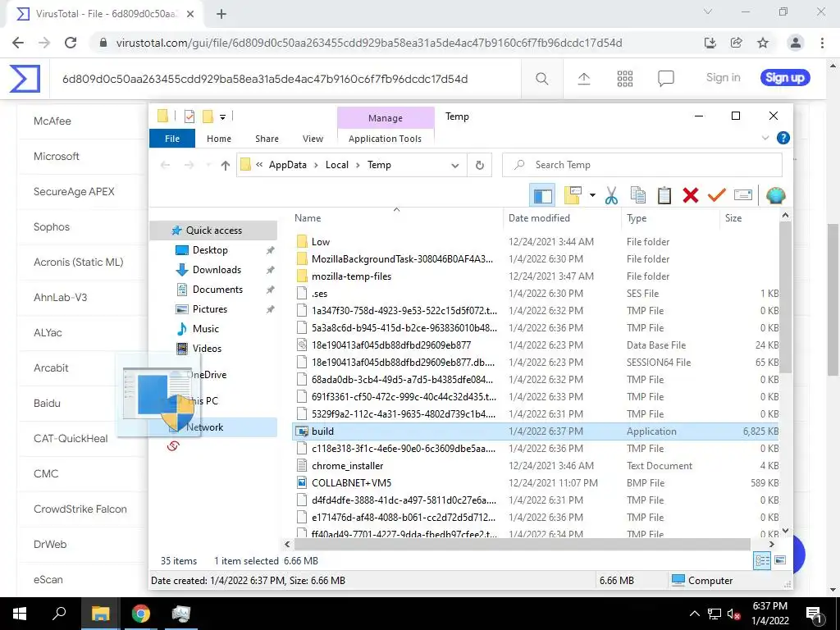840x630 pixels.
Task: Open Explorer Help question mark icon
Action: pyautogui.click(x=783, y=138)
